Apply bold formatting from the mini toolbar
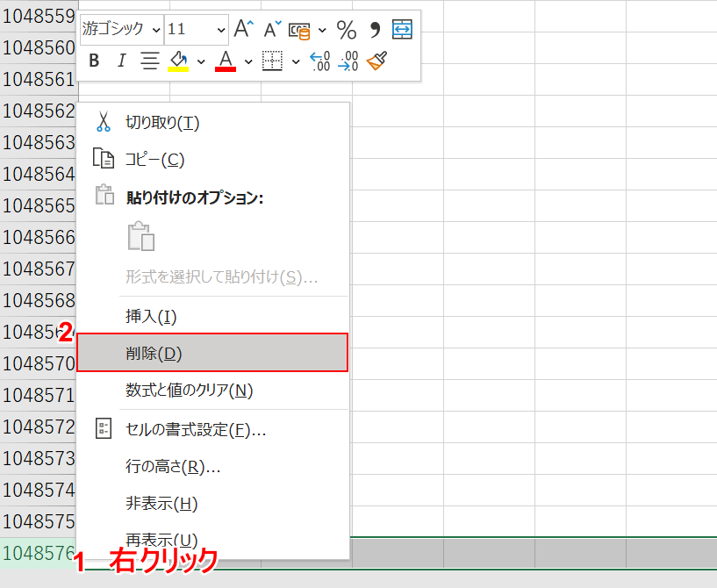 click(94, 61)
